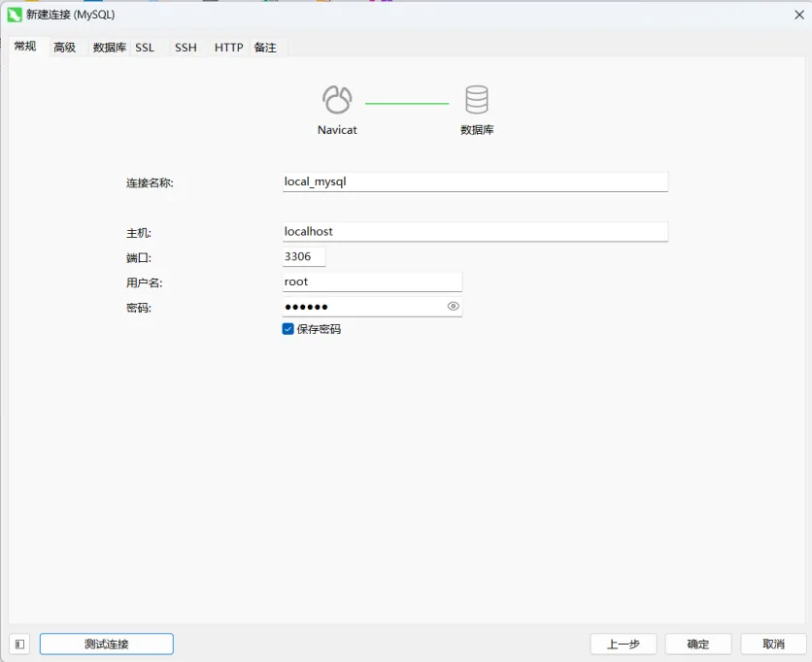Click the 新建连接 (MySQL) window title
812x662 pixels.
(71, 15)
